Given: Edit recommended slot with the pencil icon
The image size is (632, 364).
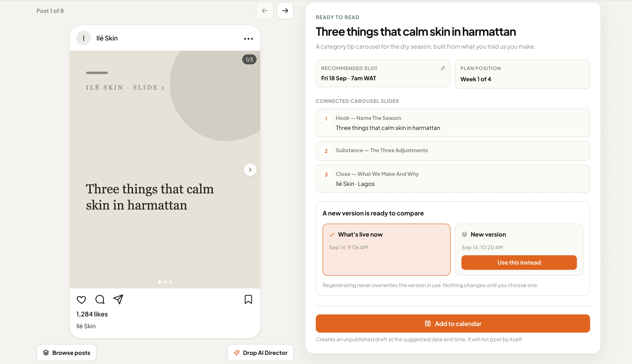Looking at the screenshot, I should pos(443,68).
